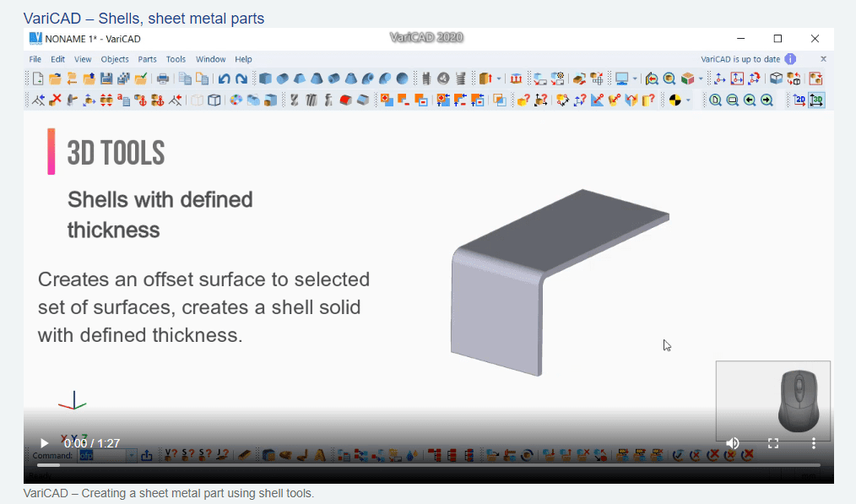Click the red X delete solids icon
Image resolution: width=856 pixels, height=504 pixels.
coord(55,100)
